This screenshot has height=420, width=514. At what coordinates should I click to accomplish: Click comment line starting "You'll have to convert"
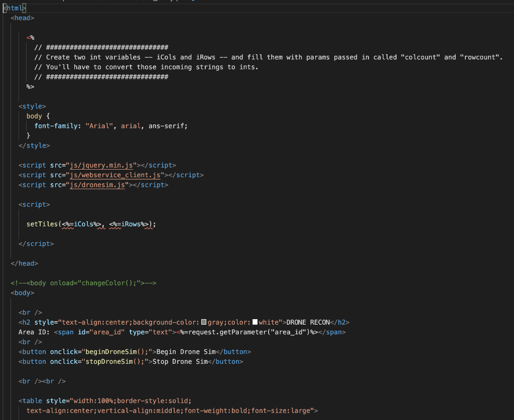[x=146, y=67]
